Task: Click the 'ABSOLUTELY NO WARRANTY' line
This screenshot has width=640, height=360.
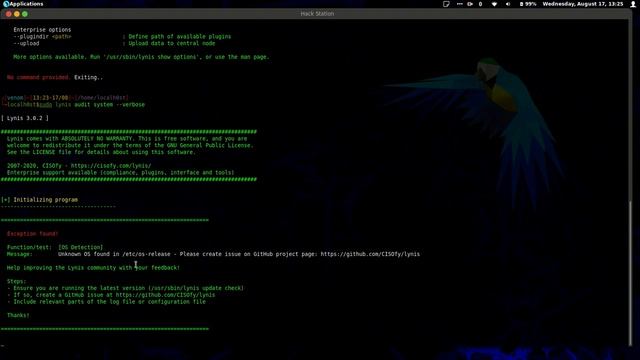Action: pyautogui.click(x=127, y=138)
